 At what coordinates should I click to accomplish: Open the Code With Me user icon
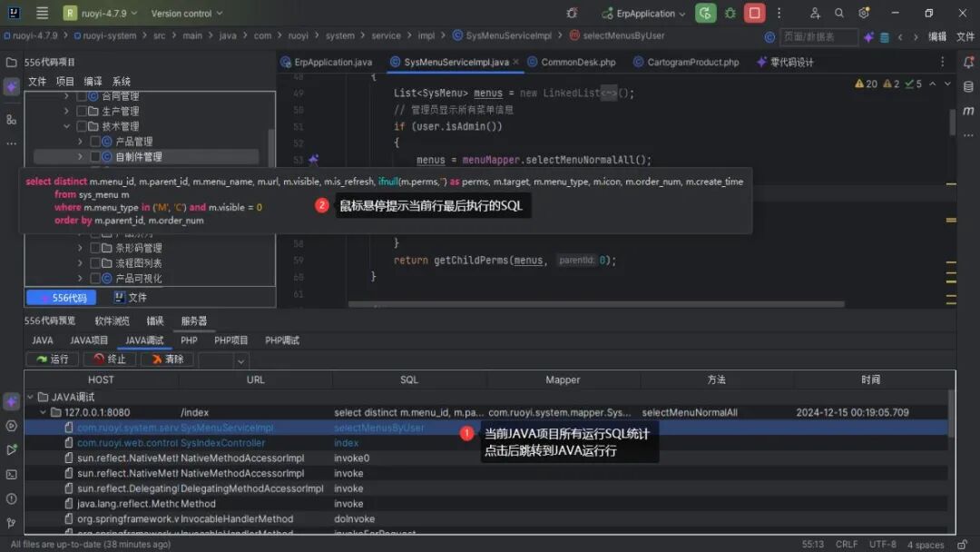pyautogui.click(x=814, y=13)
